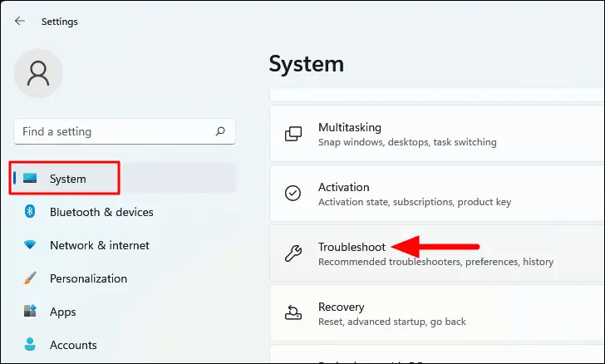This screenshot has height=364, width=605.
Task: Click the System monitor icon in sidebar
Action: point(30,178)
